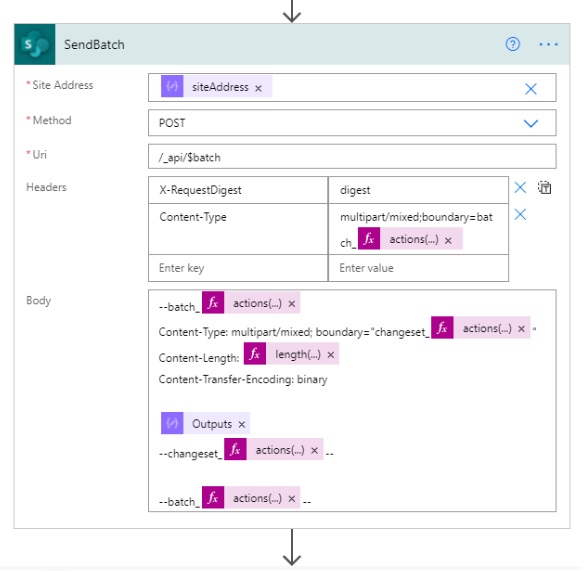Viewport: 585px width, 572px height.
Task: Edit the digest header value
Action: point(418,190)
